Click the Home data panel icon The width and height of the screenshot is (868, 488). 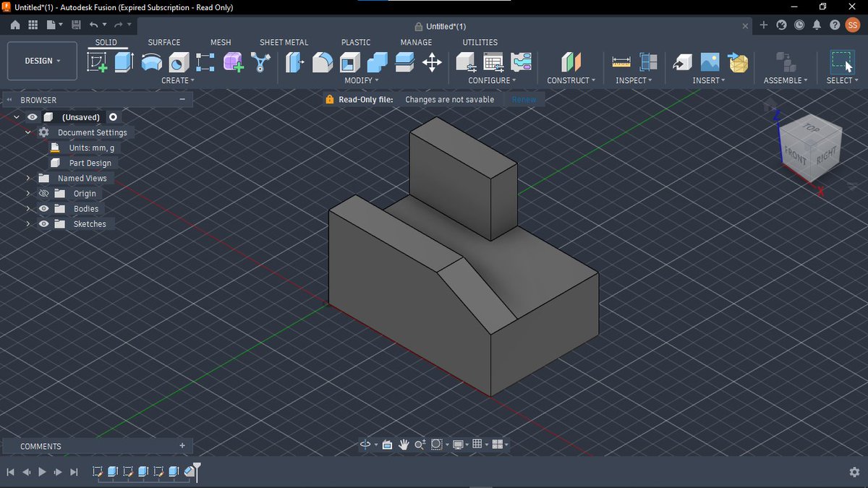15,25
